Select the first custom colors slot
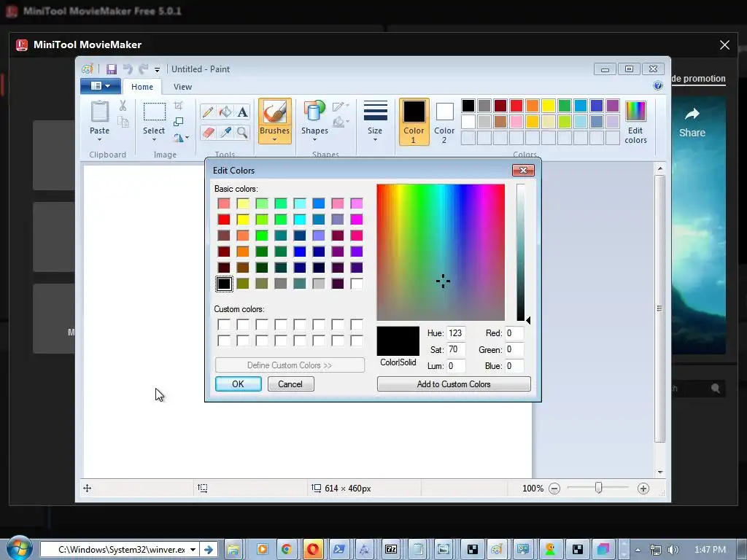Image resolution: width=747 pixels, height=560 pixels. click(x=224, y=324)
